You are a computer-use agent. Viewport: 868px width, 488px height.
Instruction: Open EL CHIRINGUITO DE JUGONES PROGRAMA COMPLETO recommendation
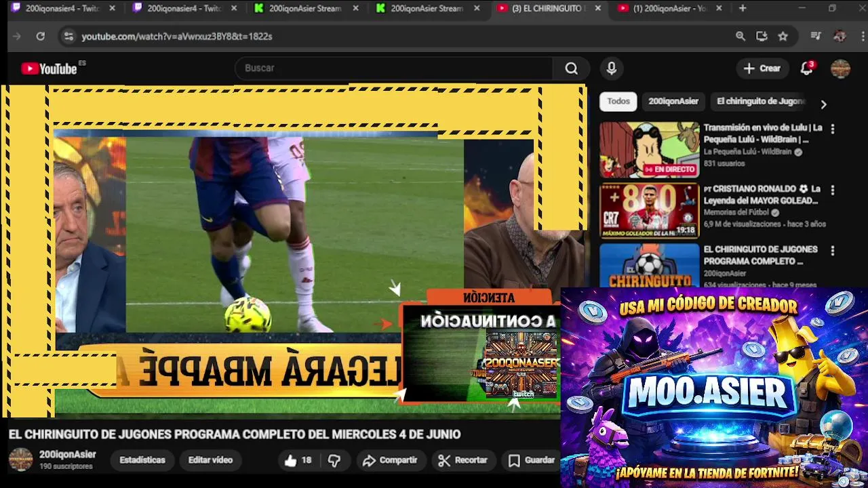click(x=760, y=256)
